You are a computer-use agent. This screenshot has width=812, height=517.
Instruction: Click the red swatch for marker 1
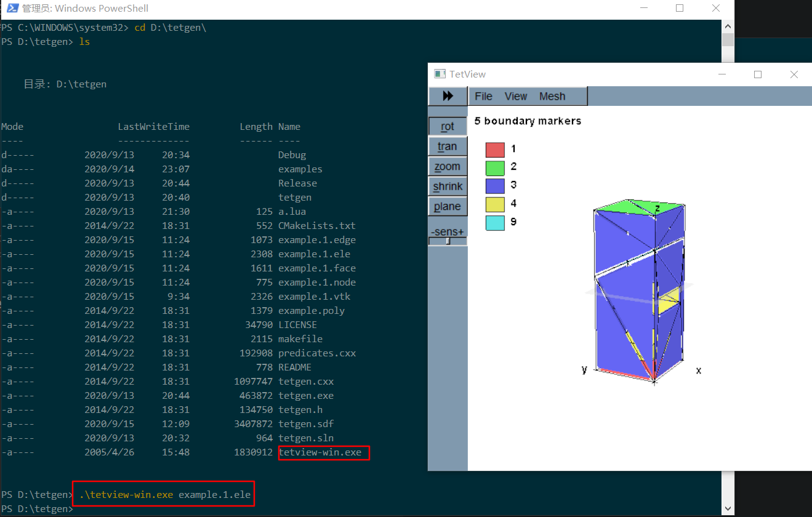click(495, 150)
